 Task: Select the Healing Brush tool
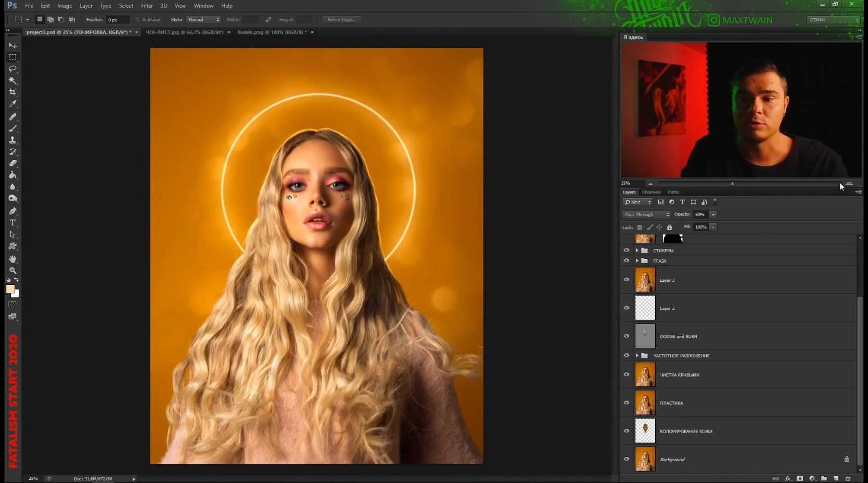[12, 116]
